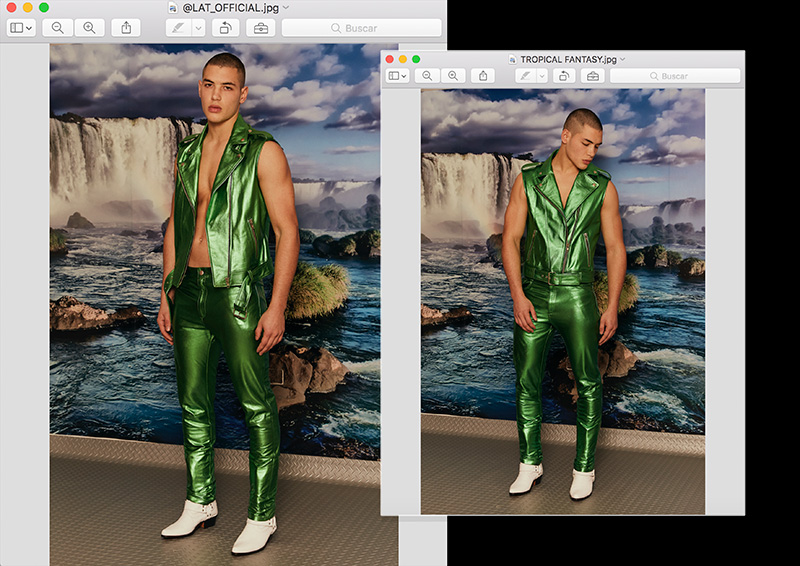This screenshot has width=800, height=566.
Task: Open highlight options arrow in @LAT_OFFICIAL.jpg window
Action: [198, 28]
